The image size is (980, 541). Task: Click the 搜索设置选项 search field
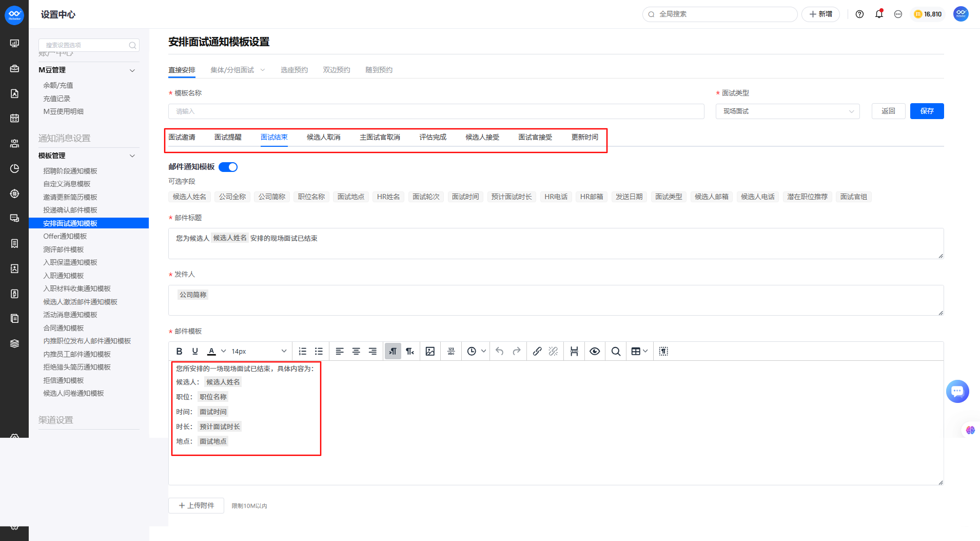(x=89, y=45)
